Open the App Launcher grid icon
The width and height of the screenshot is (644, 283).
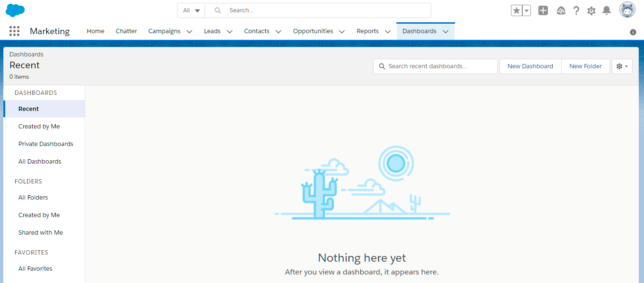(14, 31)
